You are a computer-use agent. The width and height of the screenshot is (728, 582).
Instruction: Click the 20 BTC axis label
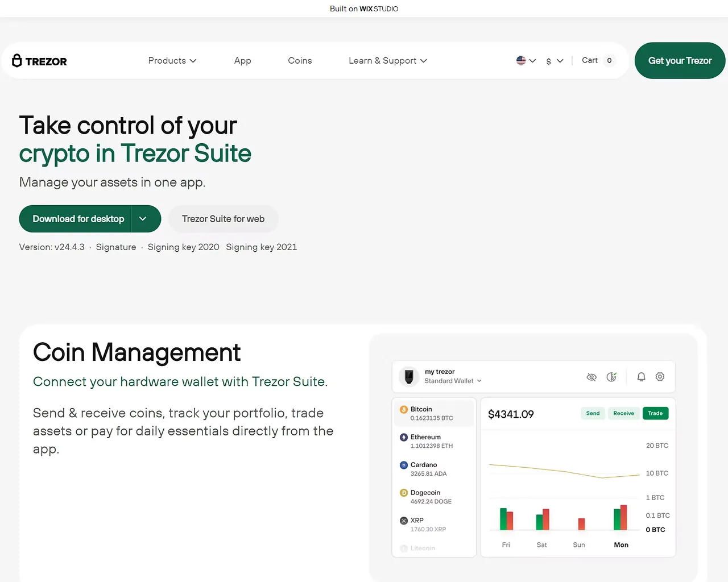point(657,446)
